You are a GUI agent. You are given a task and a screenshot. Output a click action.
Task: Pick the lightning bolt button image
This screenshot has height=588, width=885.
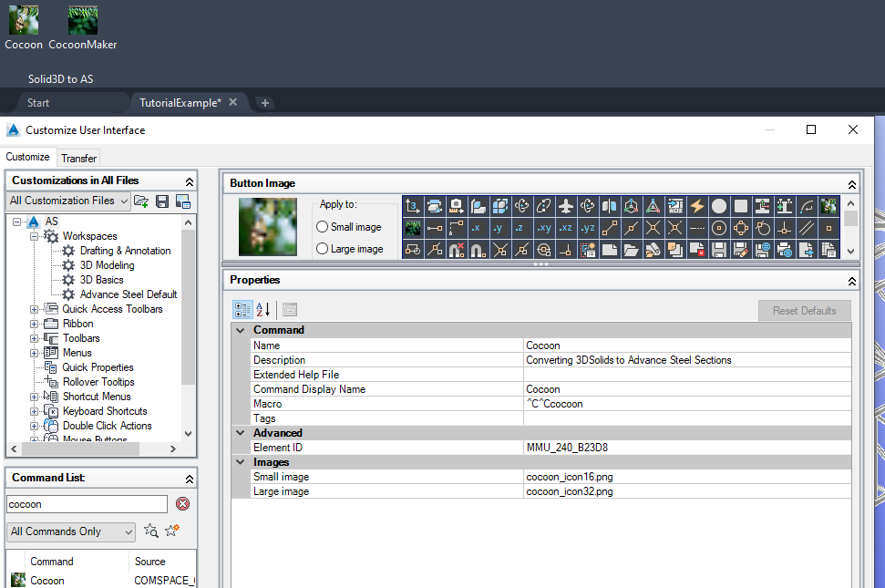point(697,206)
